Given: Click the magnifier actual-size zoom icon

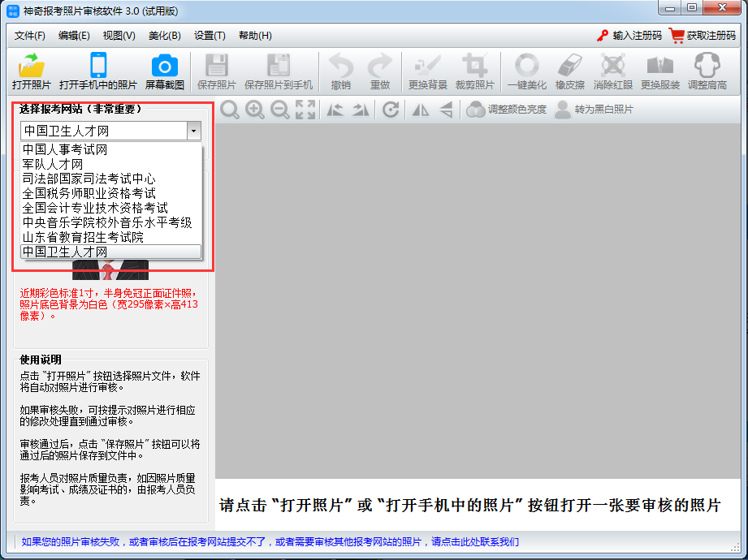Looking at the screenshot, I should click(230, 110).
